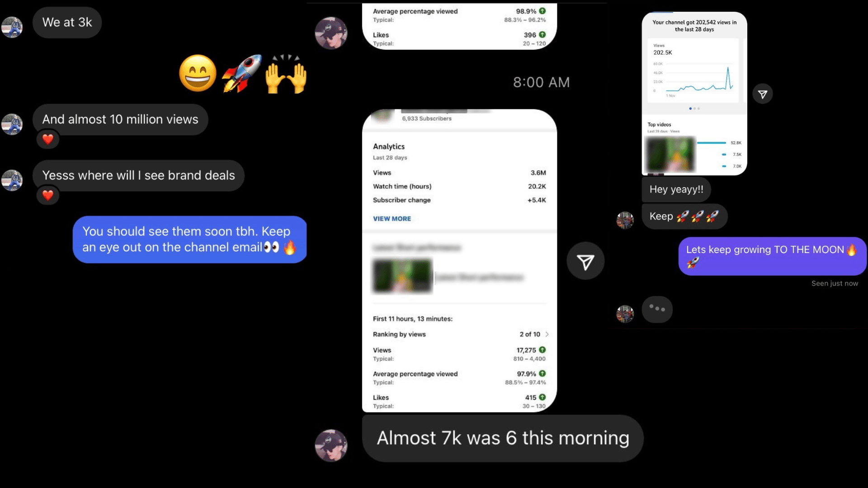Click the typing indicator bubble with three dots
Viewport: 868px width, 488px height.
(657, 310)
